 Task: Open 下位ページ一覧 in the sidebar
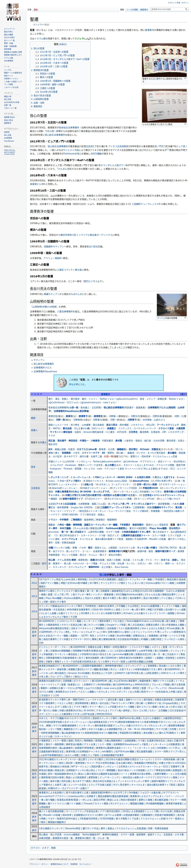click(10, 108)
